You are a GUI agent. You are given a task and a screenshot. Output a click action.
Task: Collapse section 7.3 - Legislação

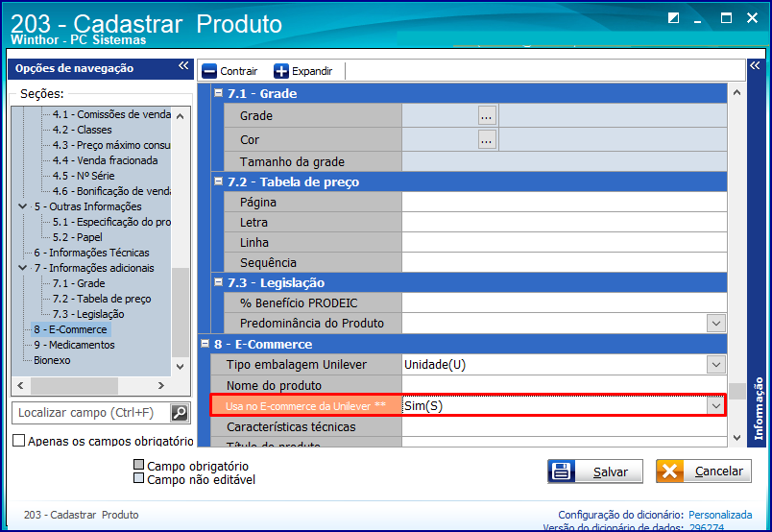[219, 282]
